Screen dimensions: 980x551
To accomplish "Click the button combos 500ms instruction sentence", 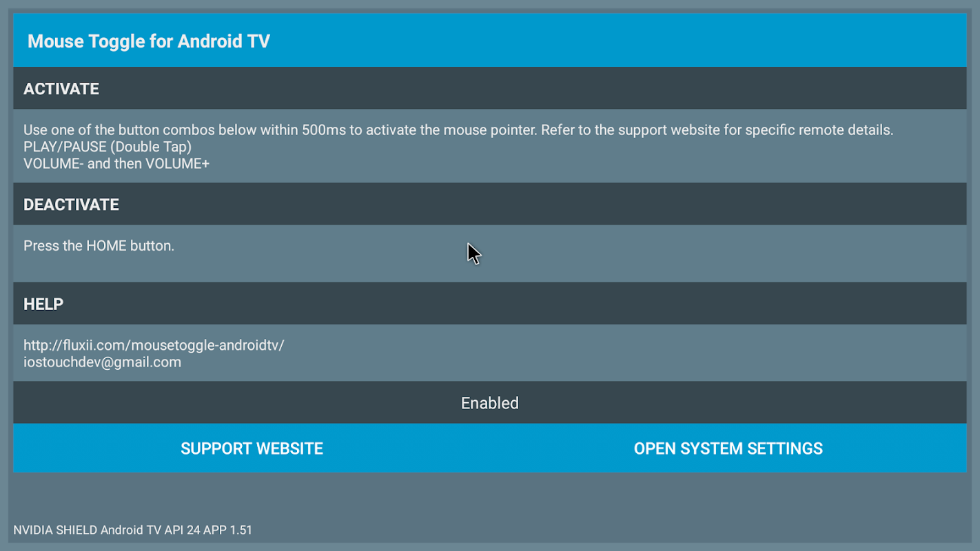I will click(458, 129).
